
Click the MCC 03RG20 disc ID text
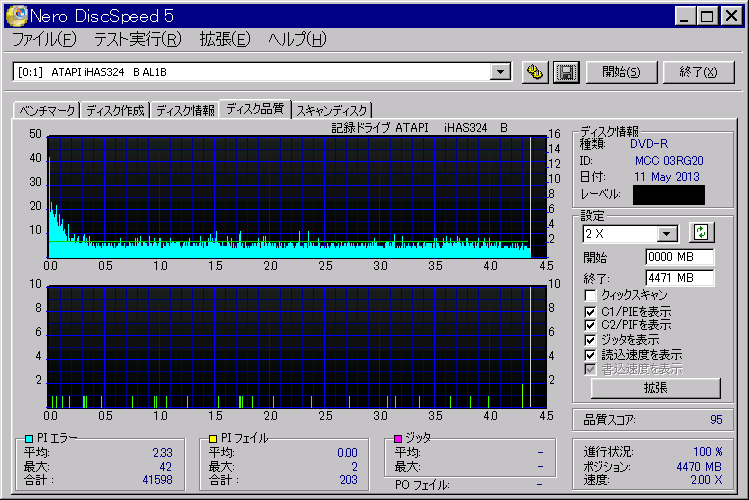coord(669,161)
